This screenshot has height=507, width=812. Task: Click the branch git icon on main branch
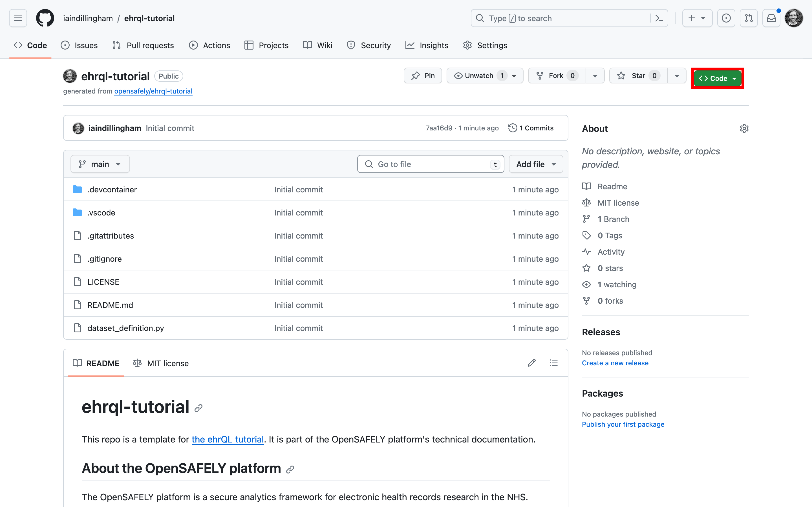point(82,164)
